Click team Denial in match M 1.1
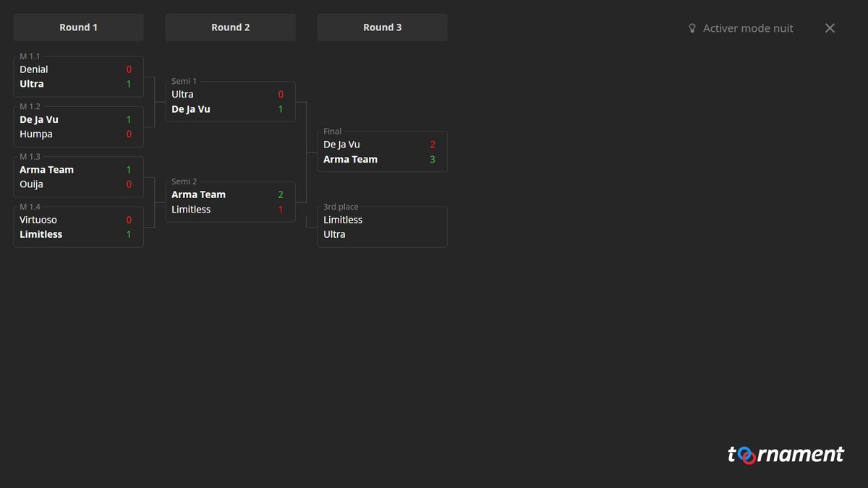The width and height of the screenshot is (868, 488). [34, 69]
